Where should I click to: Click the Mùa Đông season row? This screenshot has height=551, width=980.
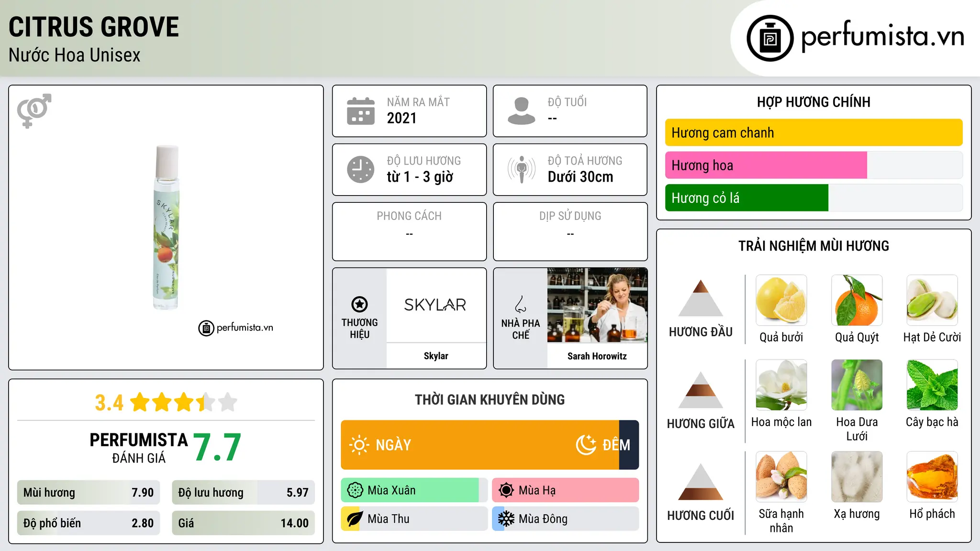coord(566,519)
